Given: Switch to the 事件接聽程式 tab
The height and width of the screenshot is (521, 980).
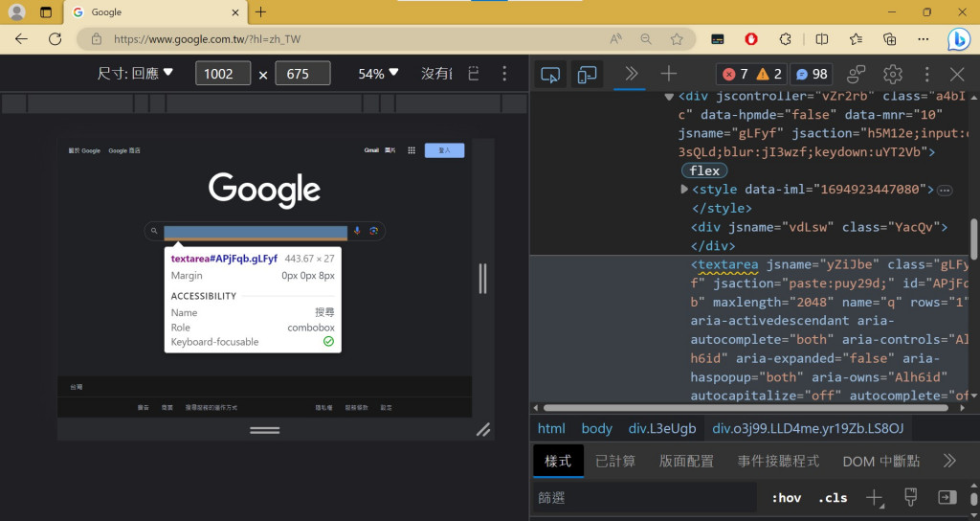Looking at the screenshot, I should coord(778,462).
